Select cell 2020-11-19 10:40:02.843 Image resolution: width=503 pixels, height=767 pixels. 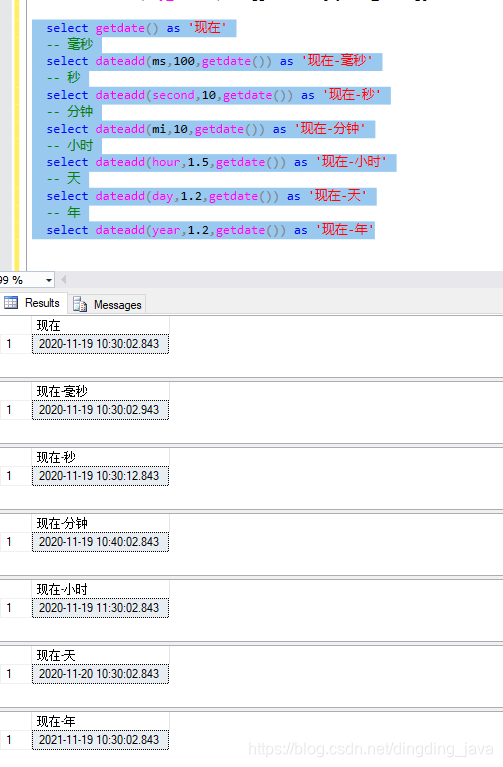pos(100,542)
